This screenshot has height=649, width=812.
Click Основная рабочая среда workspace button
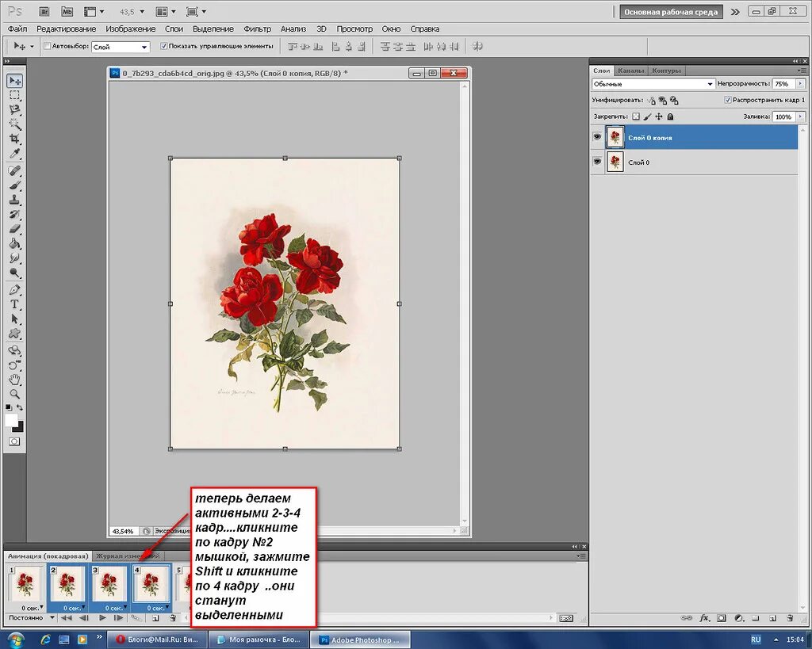pos(671,12)
